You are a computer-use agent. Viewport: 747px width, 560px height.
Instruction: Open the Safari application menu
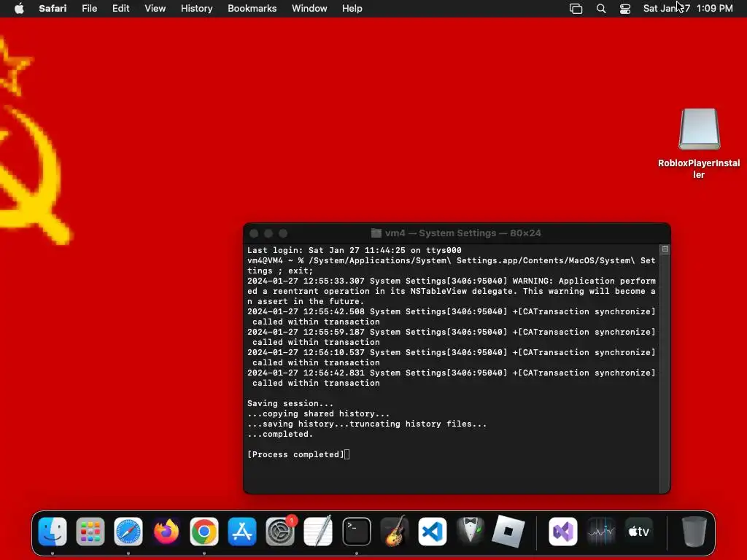pyautogui.click(x=53, y=9)
